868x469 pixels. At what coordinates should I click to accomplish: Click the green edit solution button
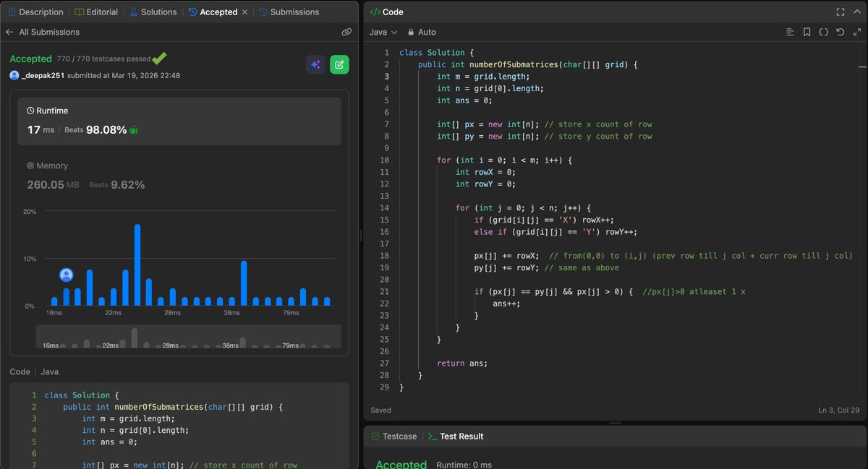(x=339, y=64)
